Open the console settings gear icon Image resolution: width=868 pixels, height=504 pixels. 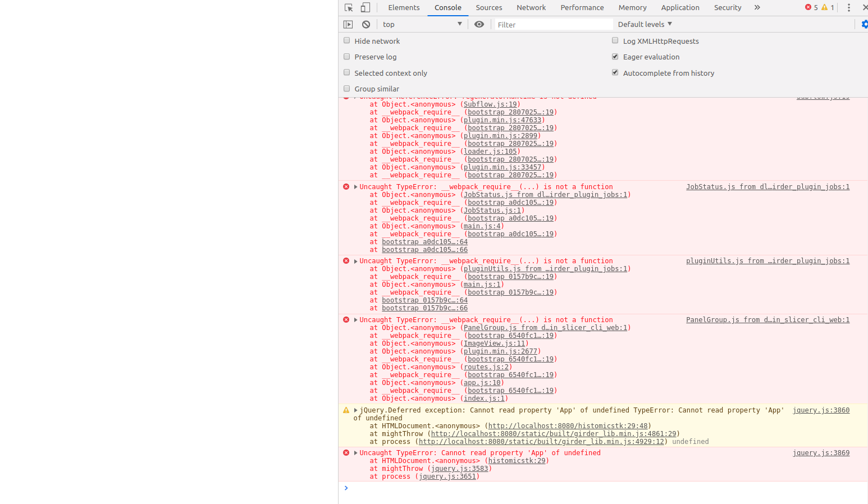tap(865, 24)
